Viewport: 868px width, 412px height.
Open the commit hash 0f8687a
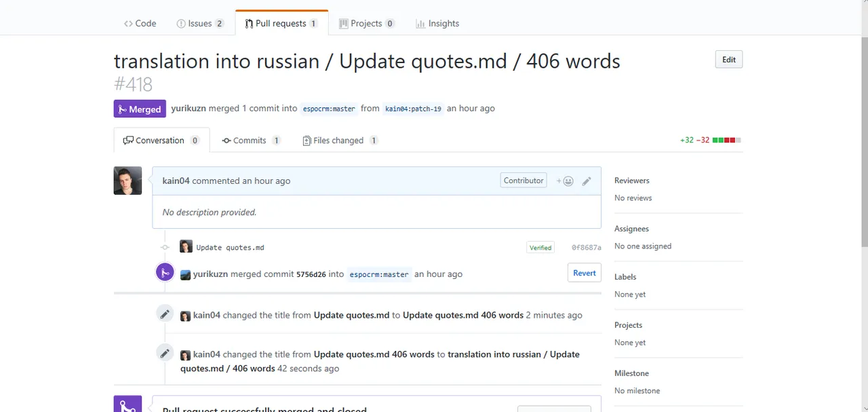point(586,248)
